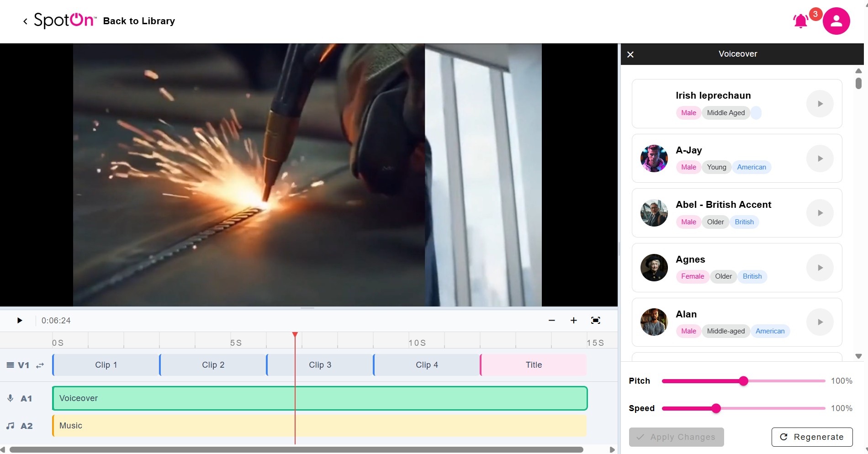Click the video preview area
The width and height of the screenshot is (868, 454).
coord(308,175)
